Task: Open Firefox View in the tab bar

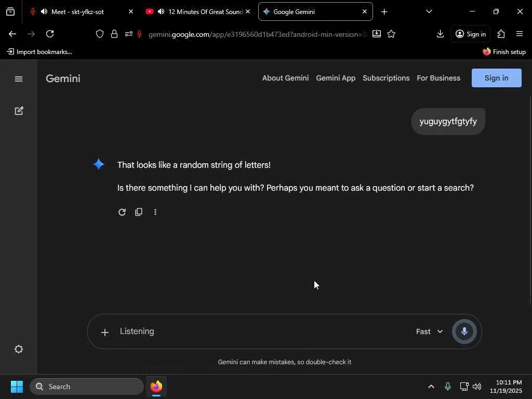Action: coord(10,12)
